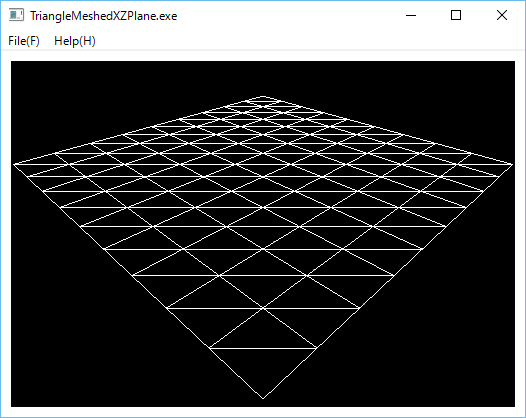Click the longest horizontal line joining left and right corners
526x418 pixels.
point(263,164)
